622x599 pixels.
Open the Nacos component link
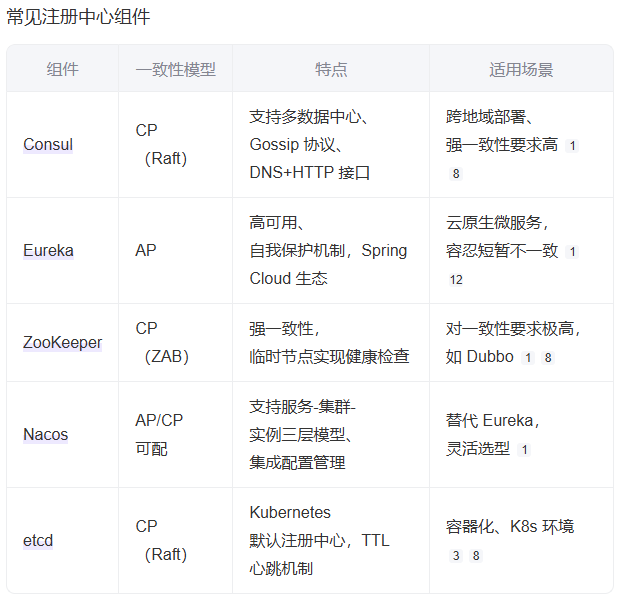(x=46, y=435)
